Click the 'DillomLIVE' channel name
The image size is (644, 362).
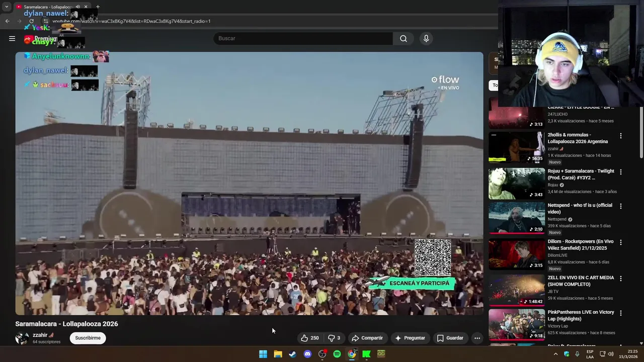pos(557,255)
